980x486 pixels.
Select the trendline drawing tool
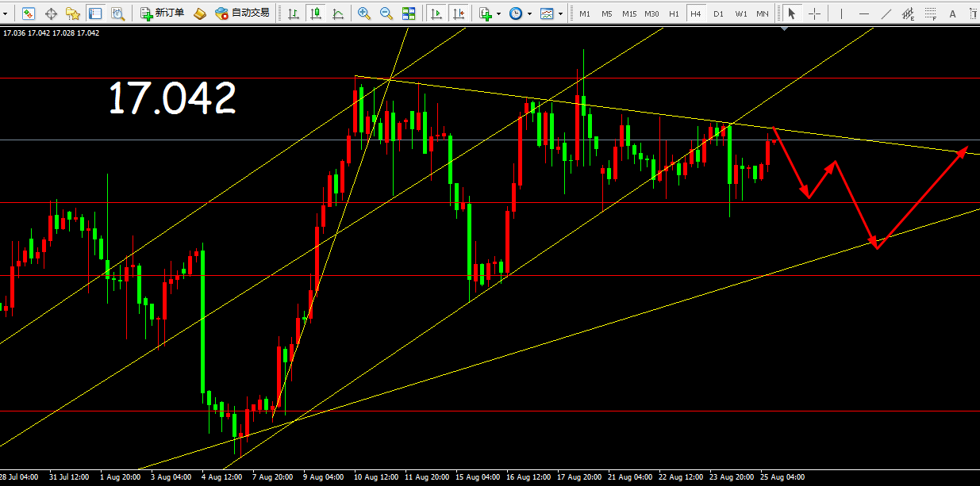[886, 13]
